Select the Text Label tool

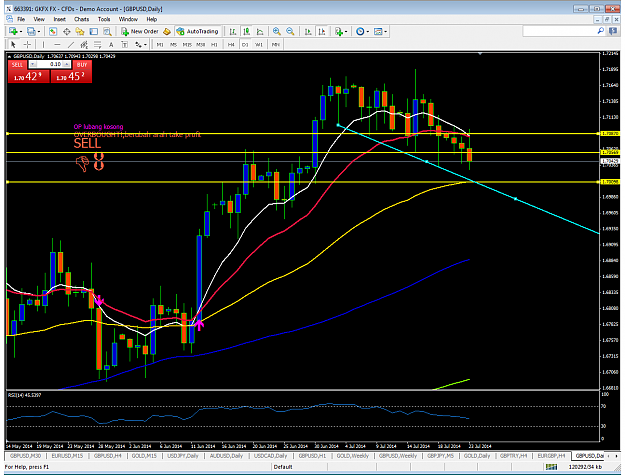tap(125, 45)
